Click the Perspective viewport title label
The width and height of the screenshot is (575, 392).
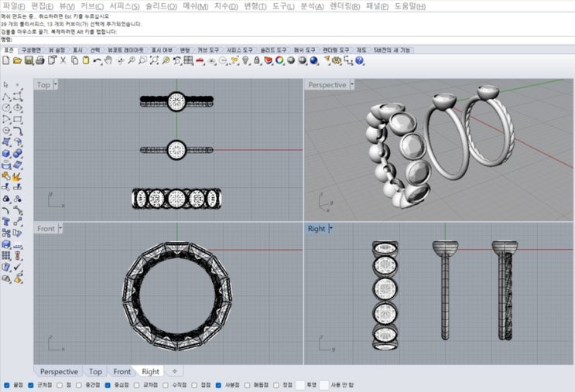coord(327,84)
